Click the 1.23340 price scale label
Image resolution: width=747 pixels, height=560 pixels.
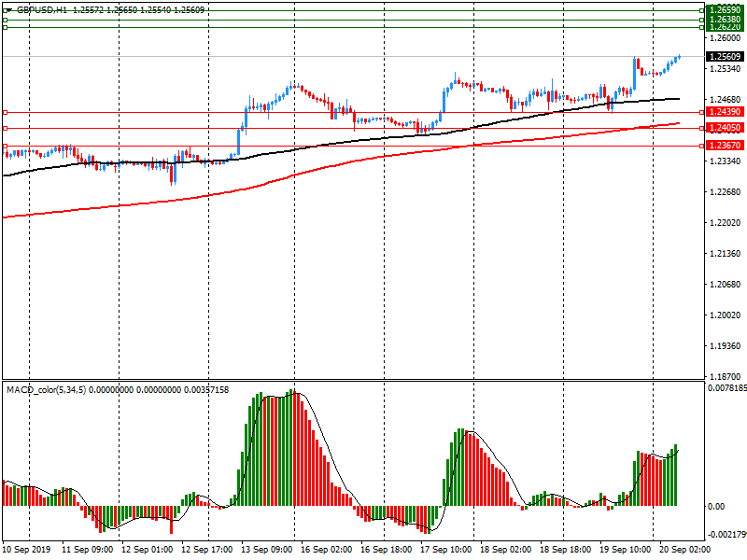pyautogui.click(x=726, y=161)
